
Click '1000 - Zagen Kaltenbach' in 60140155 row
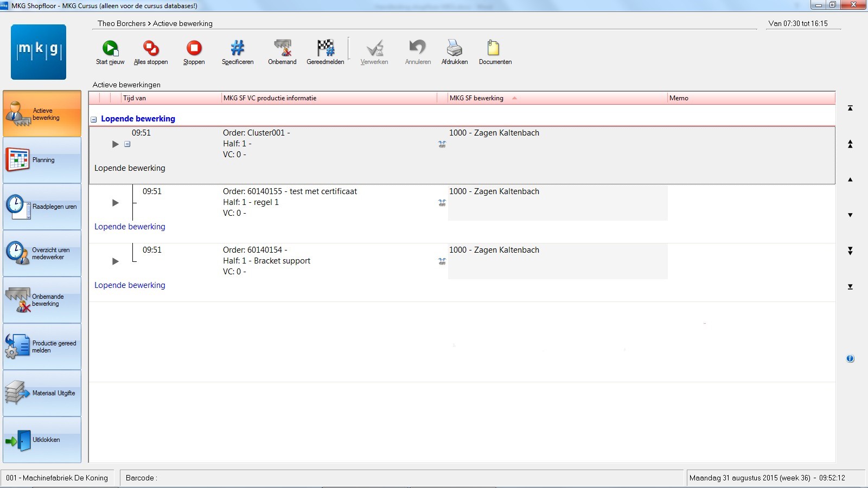point(494,191)
